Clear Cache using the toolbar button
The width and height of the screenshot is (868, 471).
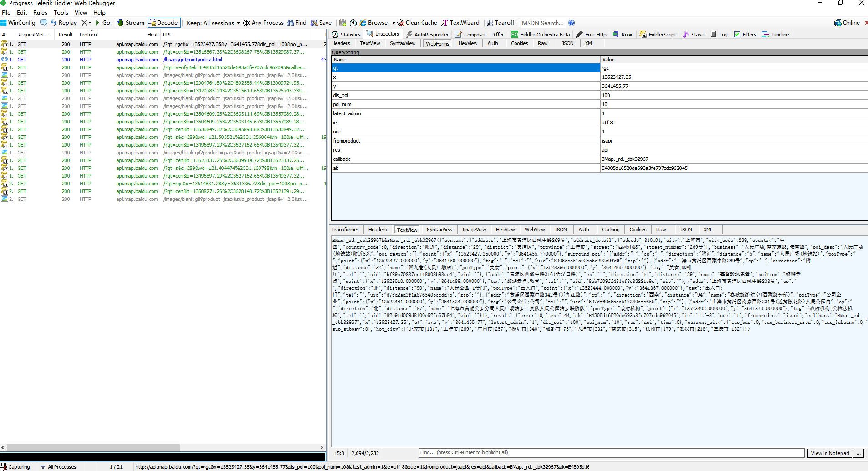pos(417,23)
